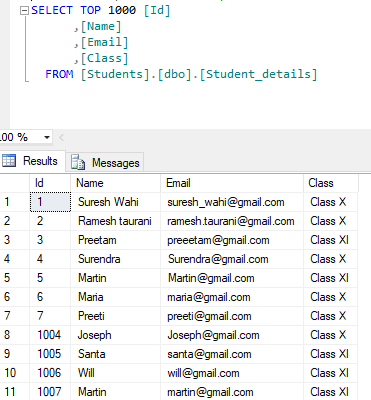Click the FROM keyword in the query

(59, 74)
